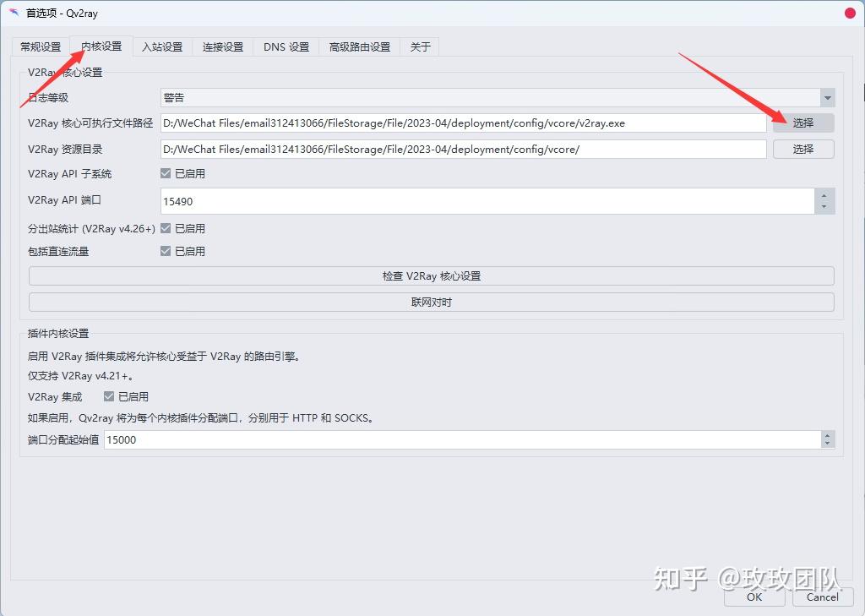Dismiss dialog with Cancel button
This screenshot has height=616, width=865.
click(x=823, y=597)
